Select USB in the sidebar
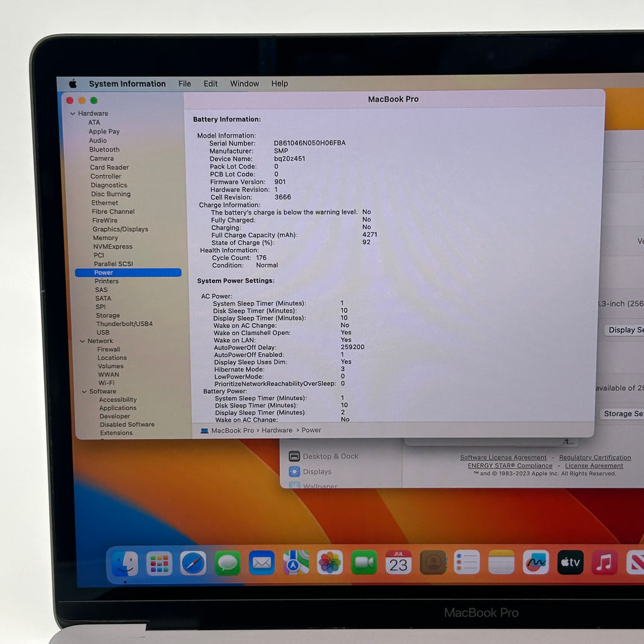Screen dimensions: 644x644 pos(103,332)
